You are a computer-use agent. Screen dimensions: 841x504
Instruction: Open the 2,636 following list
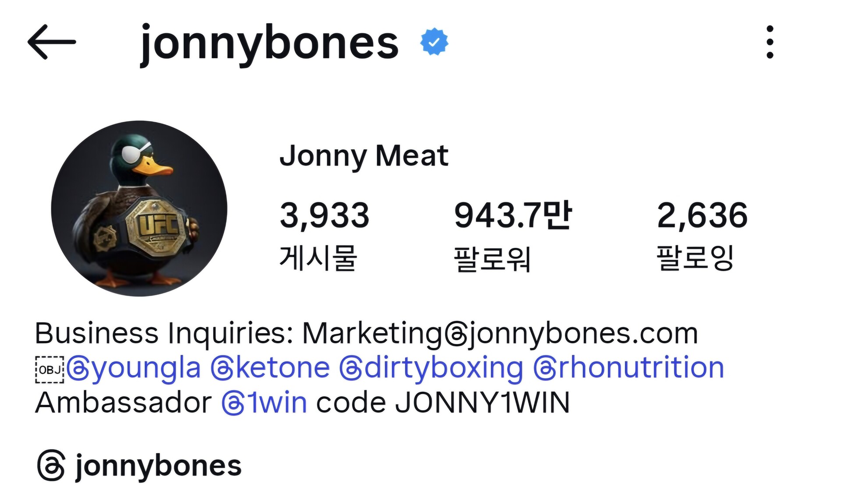click(x=702, y=215)
